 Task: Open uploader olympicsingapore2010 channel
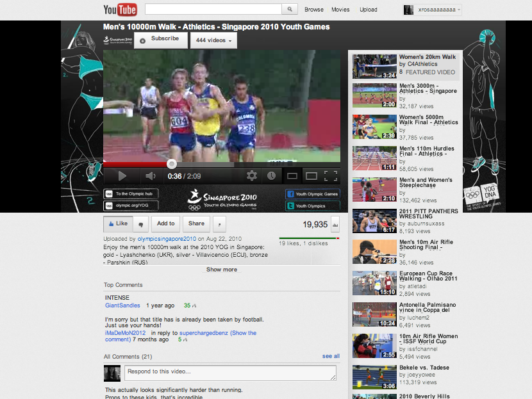pos(167,239)
